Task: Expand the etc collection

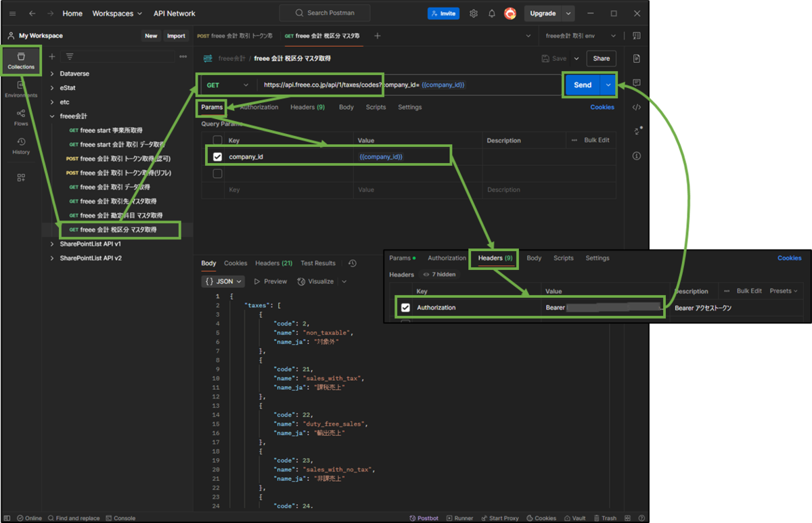Action: [52, 102]
